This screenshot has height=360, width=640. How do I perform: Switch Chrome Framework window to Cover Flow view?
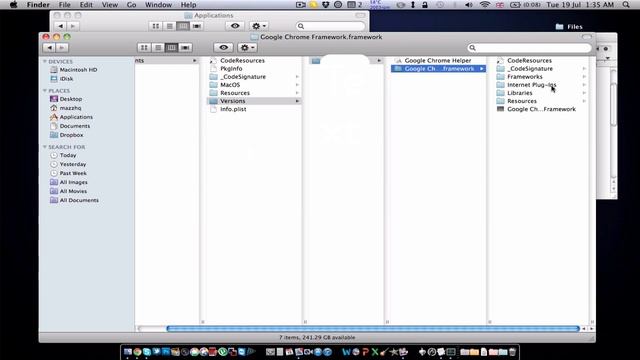(185, 48)
